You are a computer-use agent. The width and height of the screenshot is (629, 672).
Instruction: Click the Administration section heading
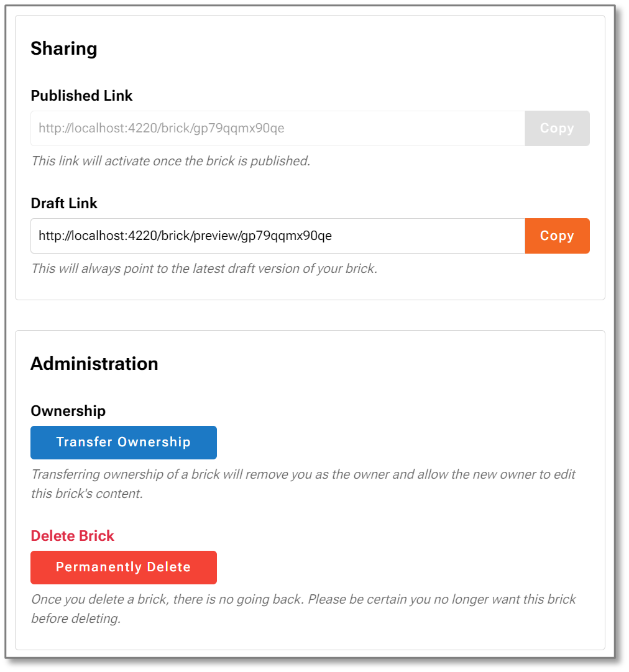coord(94,364)
